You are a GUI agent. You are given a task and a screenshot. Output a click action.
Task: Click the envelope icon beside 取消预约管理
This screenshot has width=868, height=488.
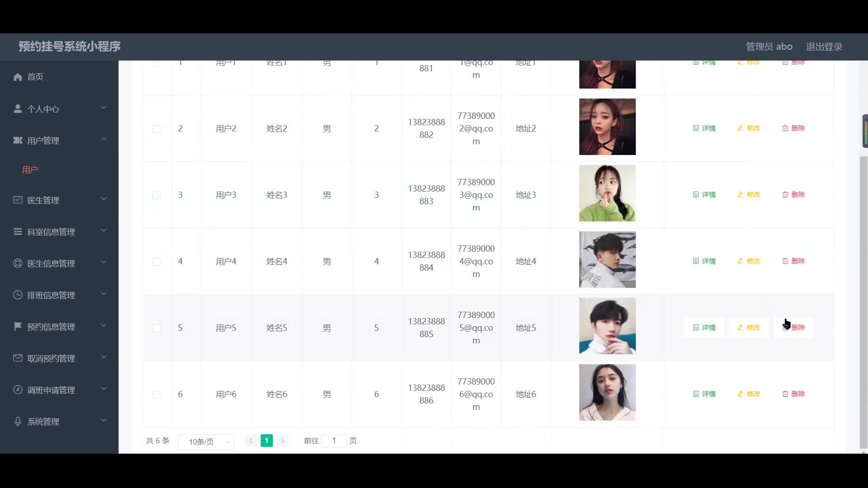18,358
